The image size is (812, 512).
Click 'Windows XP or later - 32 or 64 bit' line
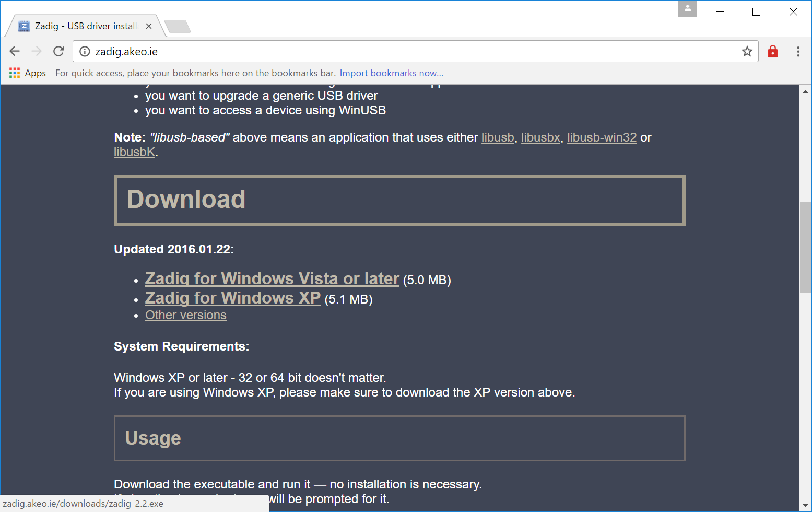pyautogui.click(x=250, y=378)
